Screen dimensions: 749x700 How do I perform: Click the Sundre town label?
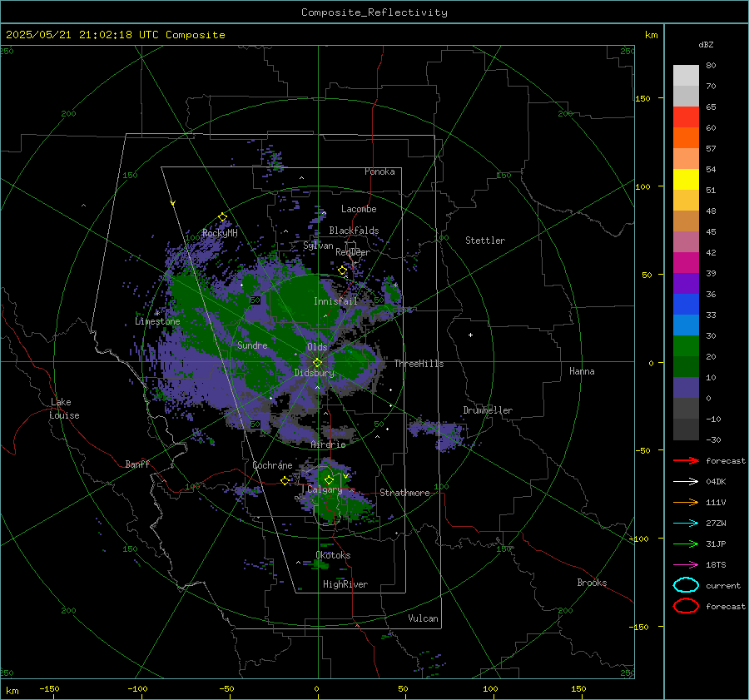252,345
